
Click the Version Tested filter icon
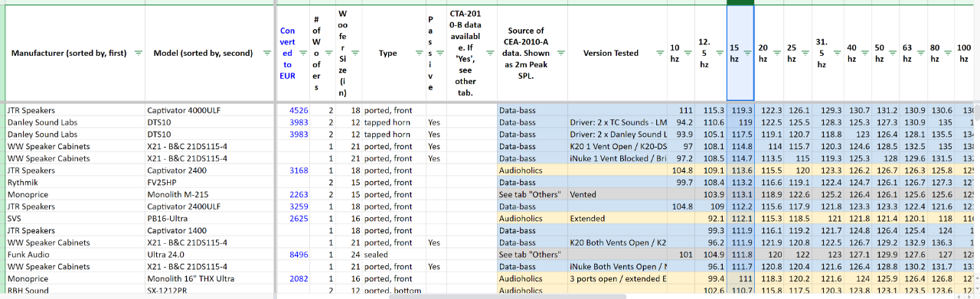660,54
